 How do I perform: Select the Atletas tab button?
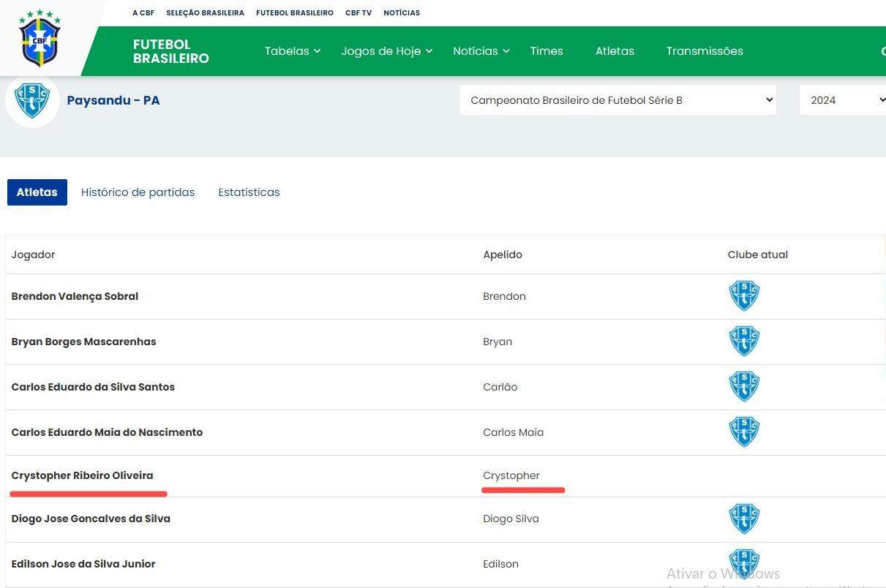coord(37,192)
